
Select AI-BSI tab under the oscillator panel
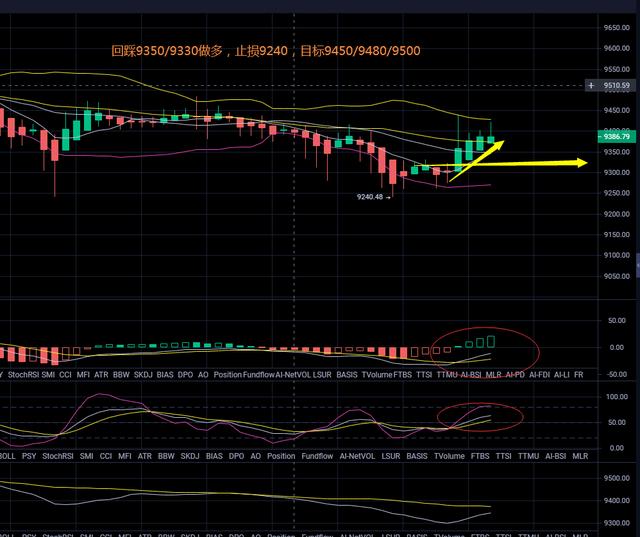556,456
